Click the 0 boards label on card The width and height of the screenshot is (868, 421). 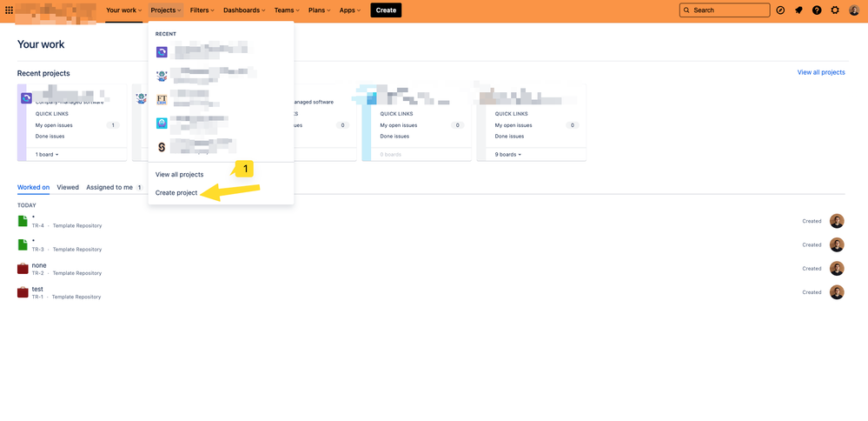[x=391, y=155]
